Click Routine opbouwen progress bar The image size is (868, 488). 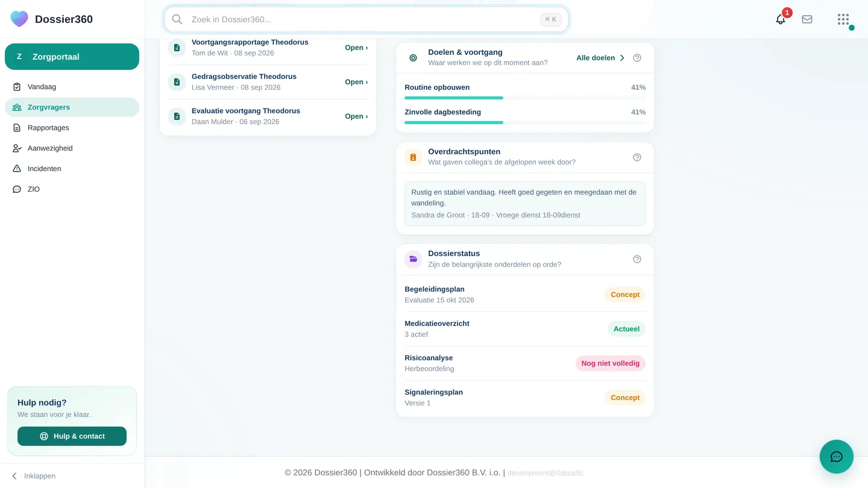(x=525, y=98)
